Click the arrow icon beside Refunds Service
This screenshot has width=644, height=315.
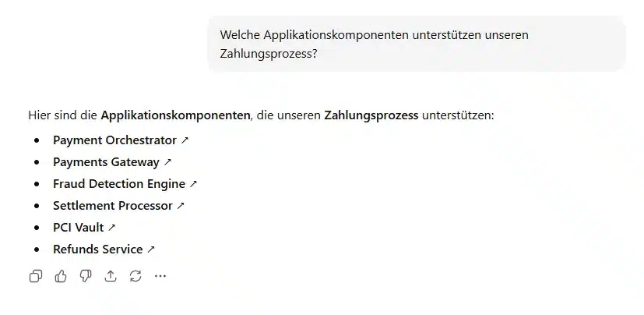pos(151,250)
